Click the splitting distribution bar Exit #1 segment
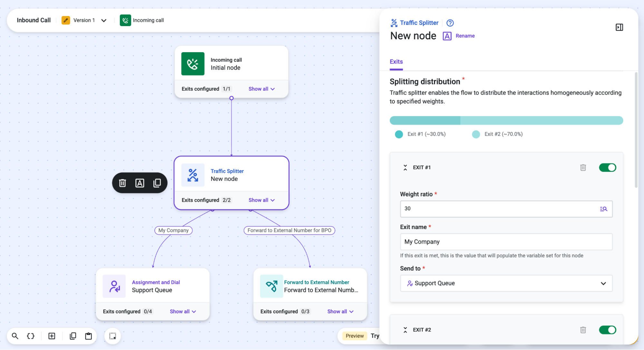644x350 pixels. pyautogui.click(x=425, y=121)
